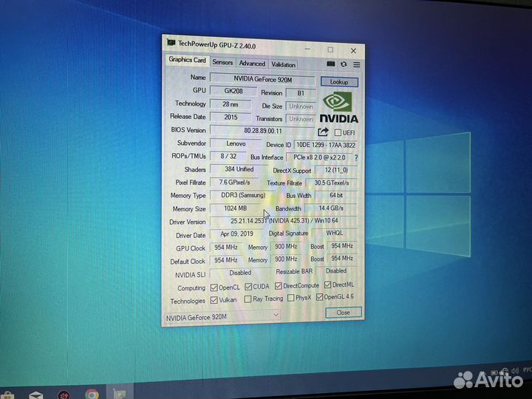This screenshot has width=532, height=399.
Task: Maximize the GPU-Z window
Action: point(330,50)
